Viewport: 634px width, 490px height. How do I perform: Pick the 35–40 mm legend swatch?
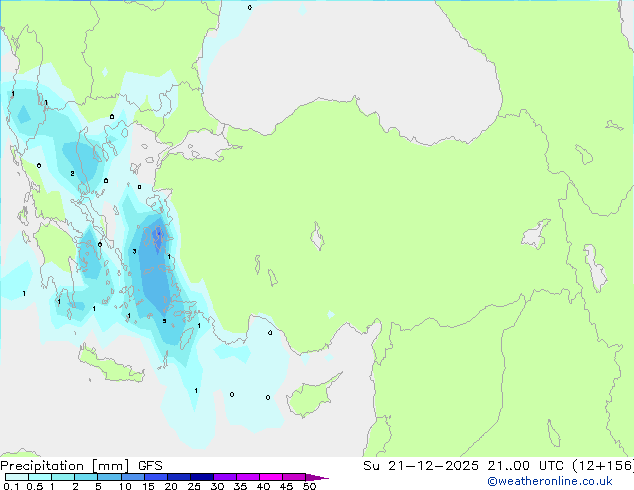coord(248,477)
